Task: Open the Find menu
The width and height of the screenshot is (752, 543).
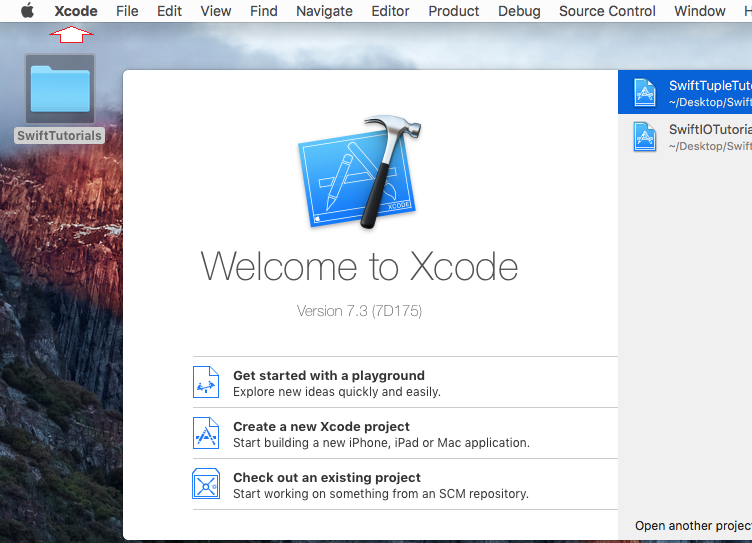Action: 264,11
